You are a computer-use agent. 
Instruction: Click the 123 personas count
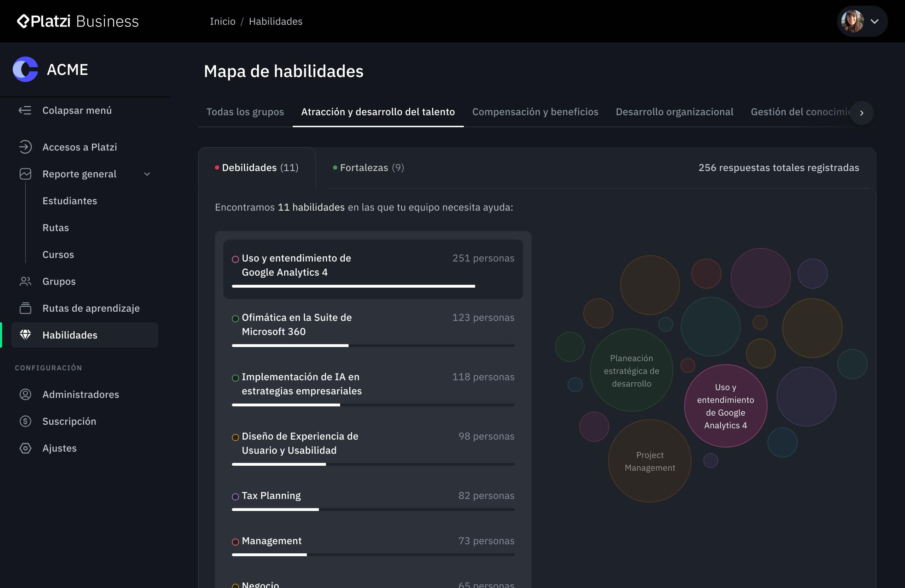(x=483, y=317)
